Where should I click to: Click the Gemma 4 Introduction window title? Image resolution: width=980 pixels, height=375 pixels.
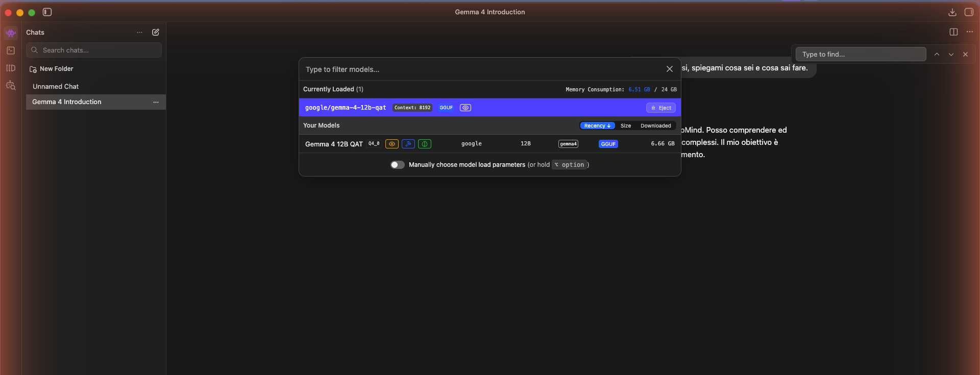tap(490, 12)
